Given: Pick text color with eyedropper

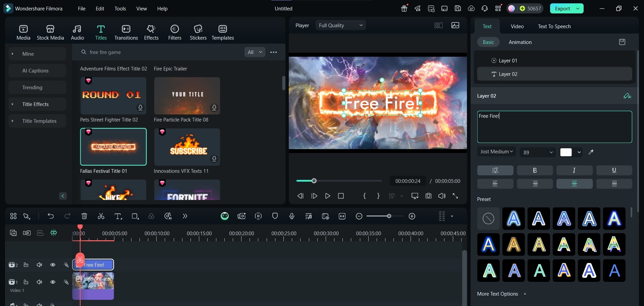Looking at the screenshot, I should (591, 152).
